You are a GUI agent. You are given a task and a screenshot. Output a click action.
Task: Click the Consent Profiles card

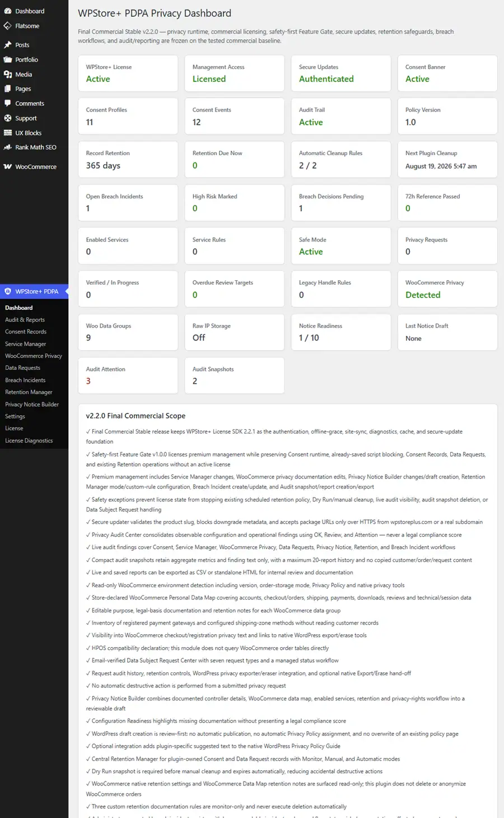coord(128,117)
